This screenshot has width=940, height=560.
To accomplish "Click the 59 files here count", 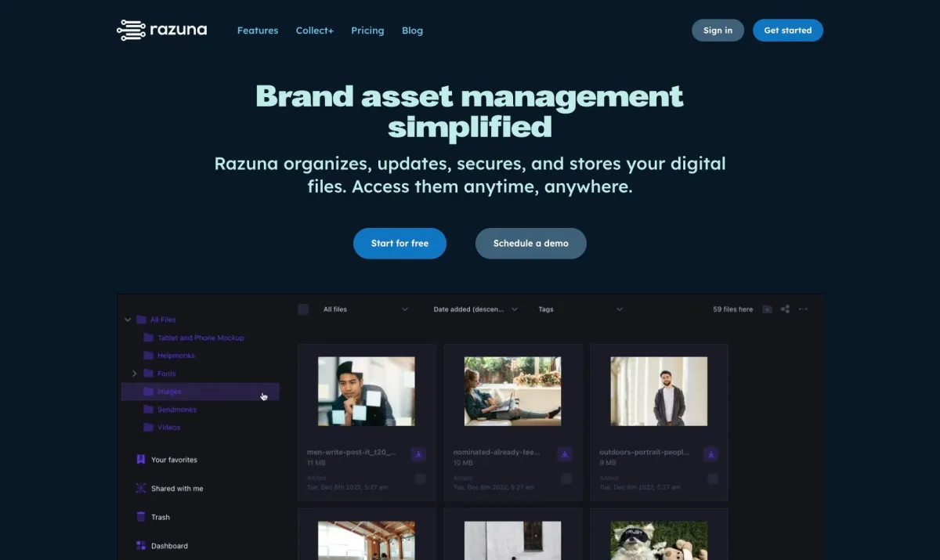I will (x=733, y=309).
